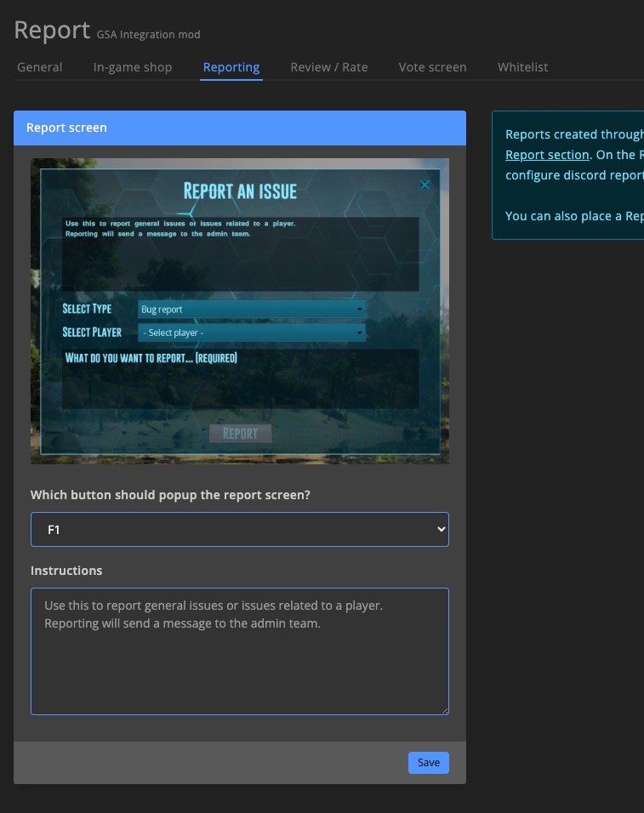Image resolution: width=644 pixels, height=813 pixels.
Task: Click the Report screen panel header
Action: pos(240,128)
